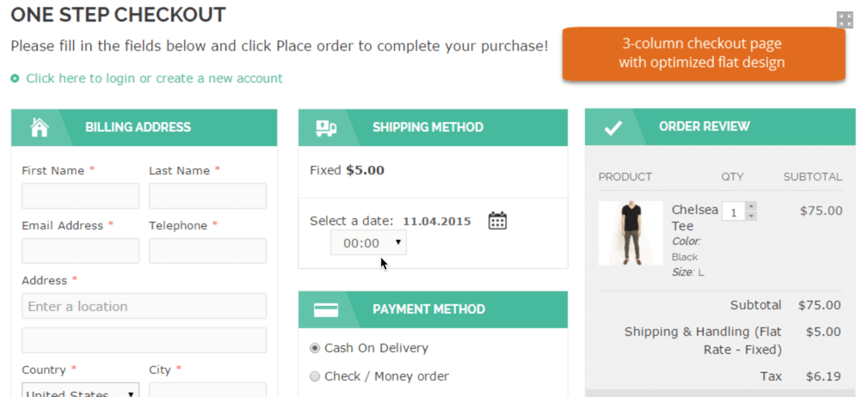Click the Order Review checkmark icon
868x397 pixels.
tap(613, 127)
